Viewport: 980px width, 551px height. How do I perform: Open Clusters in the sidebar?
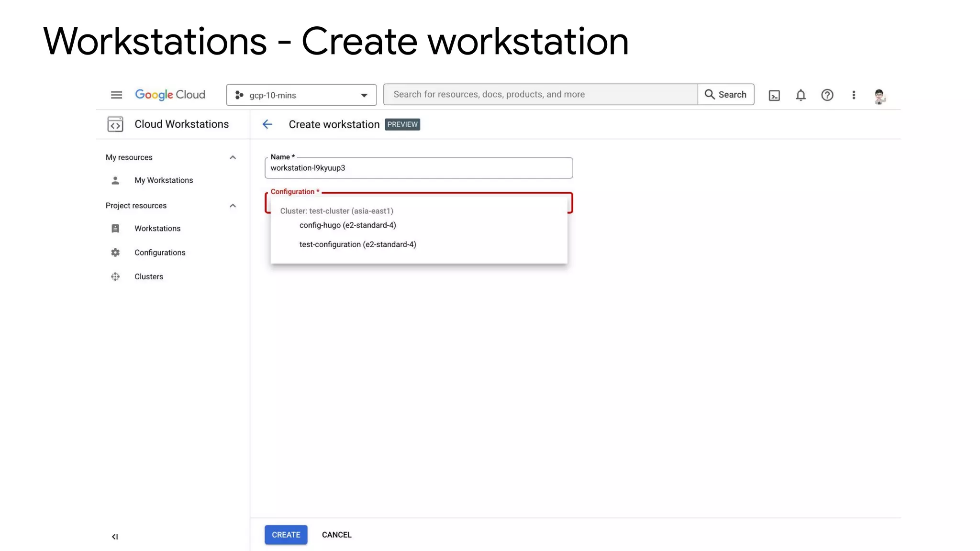149,276
